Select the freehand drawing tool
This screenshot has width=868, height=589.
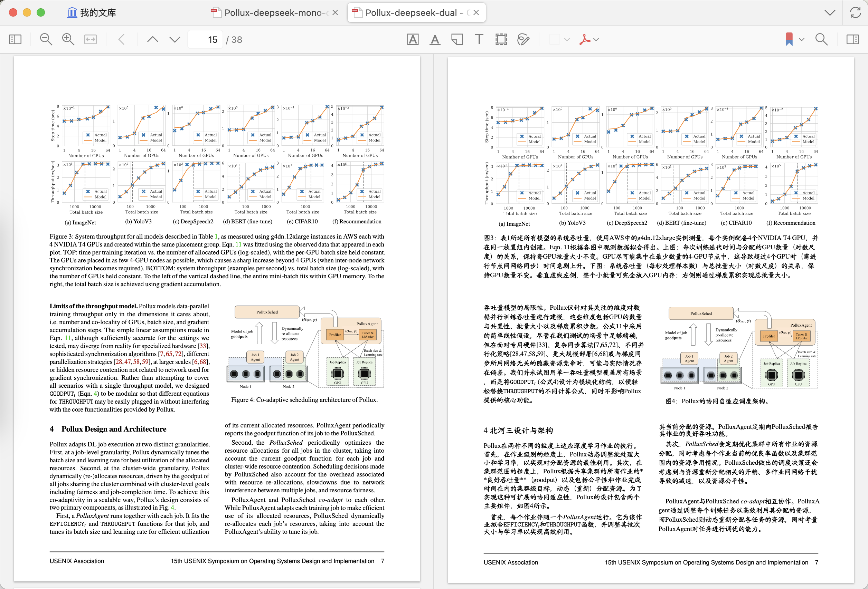tap(523, 39)
